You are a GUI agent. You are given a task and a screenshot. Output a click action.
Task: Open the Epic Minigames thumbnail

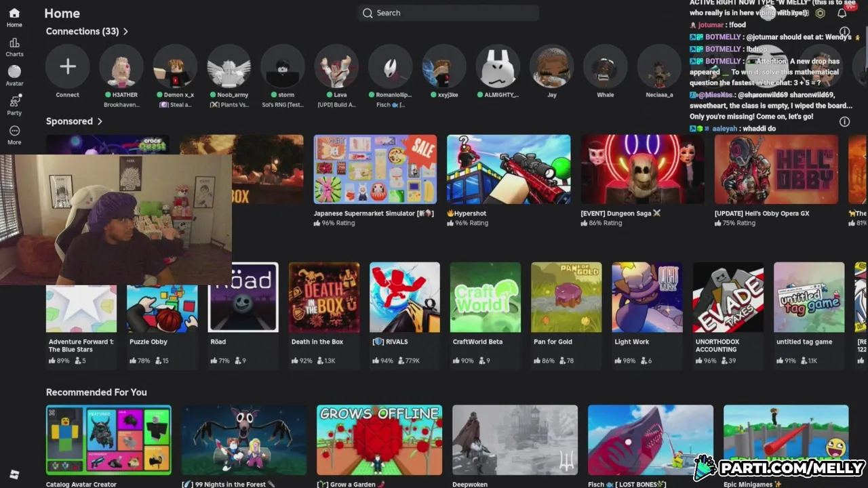(x=786, y=440)
